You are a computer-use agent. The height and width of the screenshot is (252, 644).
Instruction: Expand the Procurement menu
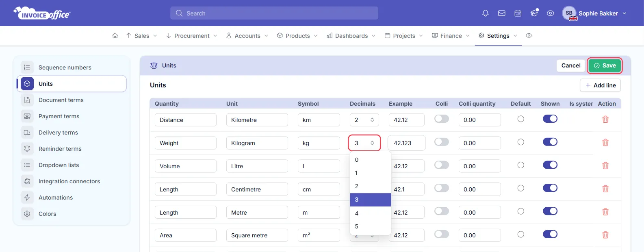click(192, 36)
